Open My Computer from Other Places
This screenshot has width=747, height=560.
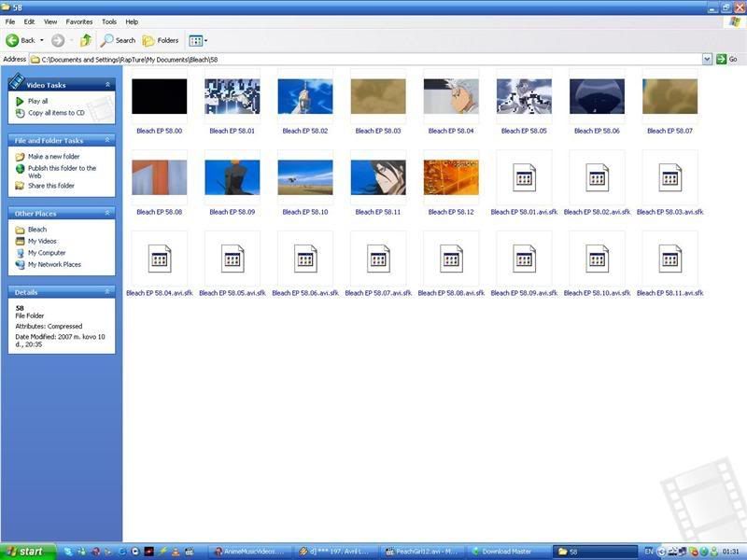(x=40, y=253)
